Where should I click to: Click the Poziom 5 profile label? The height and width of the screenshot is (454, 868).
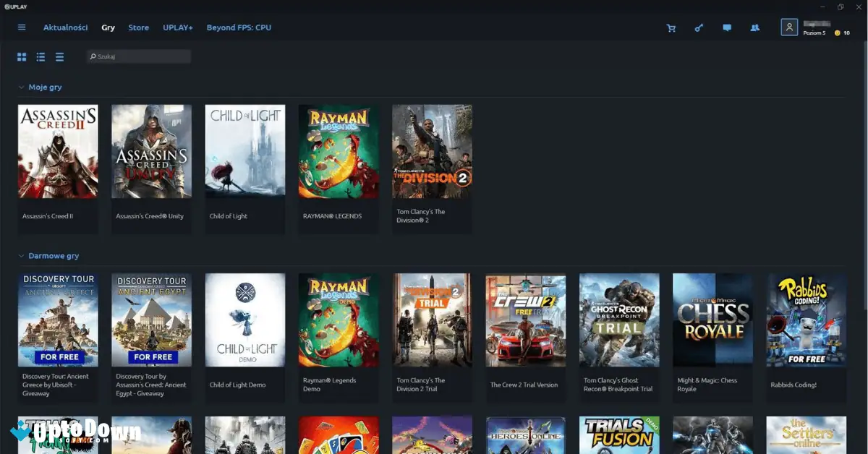point(814,33)
